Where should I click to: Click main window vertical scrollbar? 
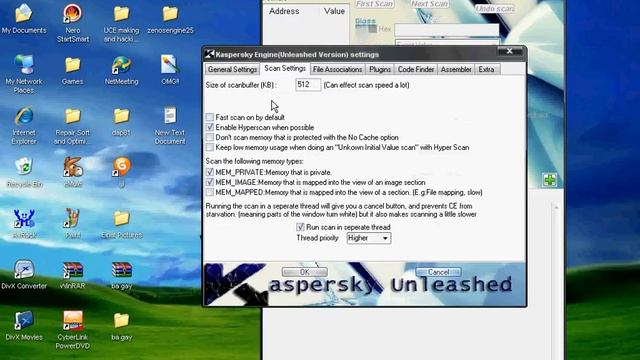tap(556, 281)
